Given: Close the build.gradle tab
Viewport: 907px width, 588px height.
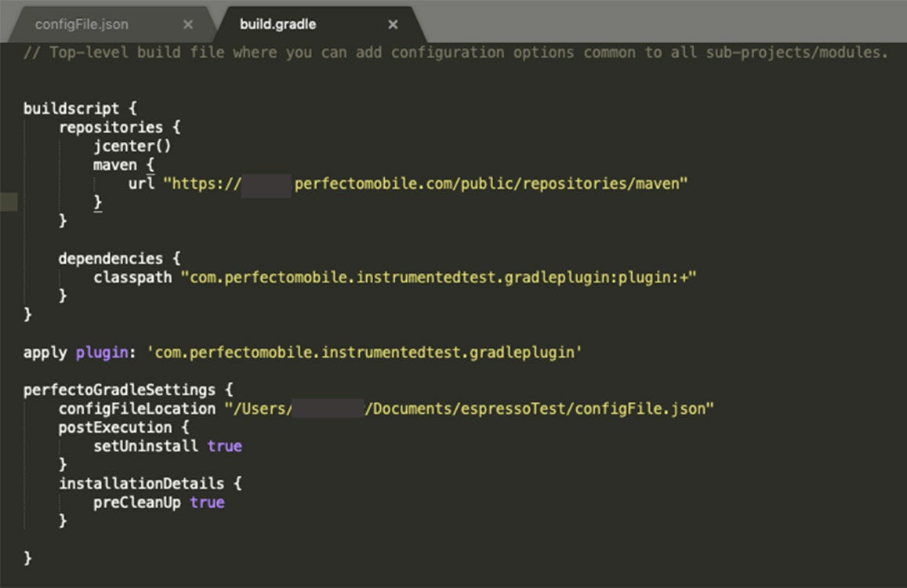Looking at the screenshot, I should click(393, 24).
